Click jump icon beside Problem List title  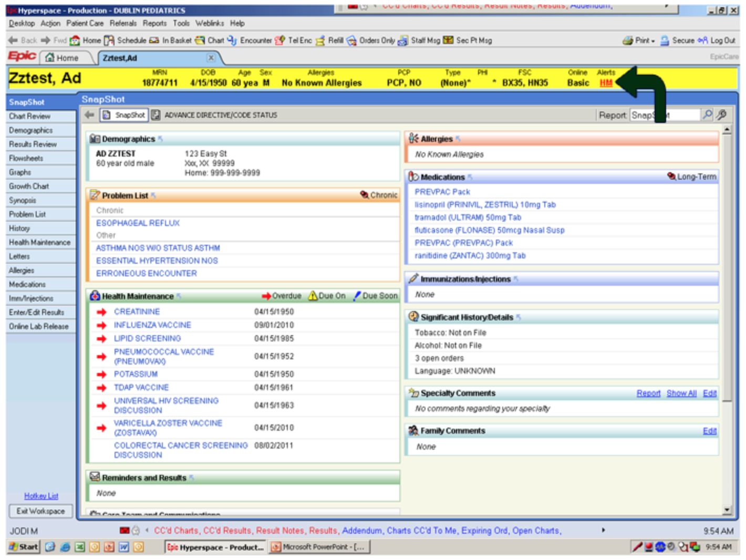(x=153, y=195)
